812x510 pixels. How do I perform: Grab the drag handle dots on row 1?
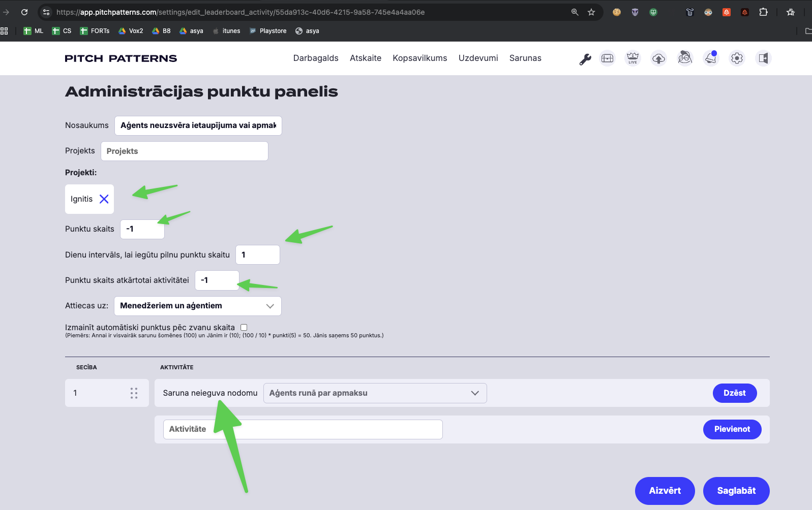(x=134, y=393)
